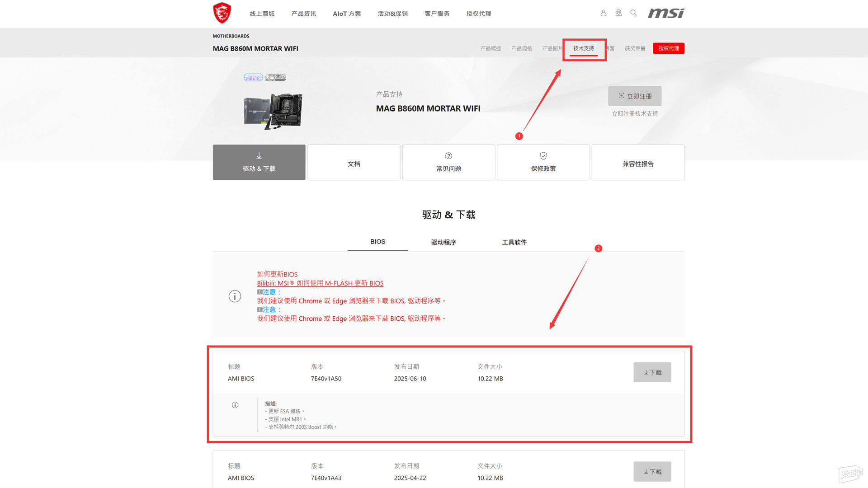Open the customer support headset icon
Screen dimensions: 868x488
point(618,13)
